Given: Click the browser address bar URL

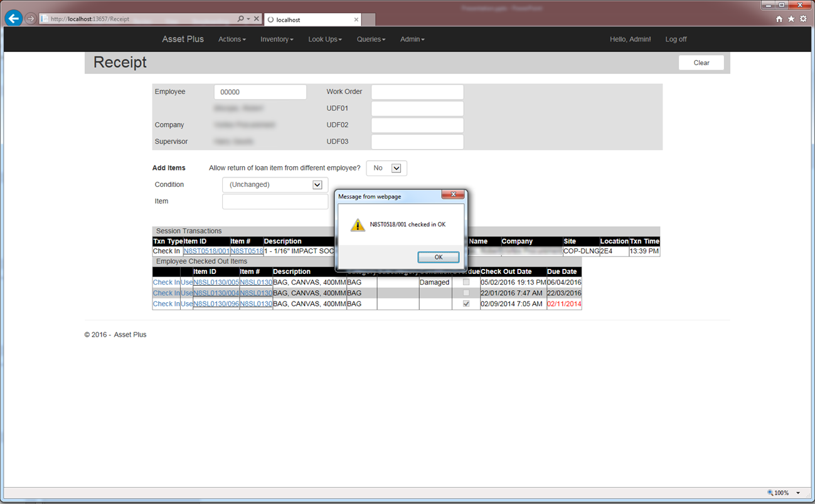Looking at the screenshot, I should click(x=90, y=19).
